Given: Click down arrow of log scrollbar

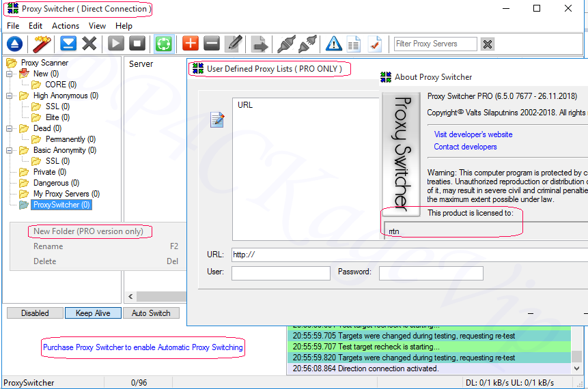Looking at the screenshot, I should click(x=577, y=369).
